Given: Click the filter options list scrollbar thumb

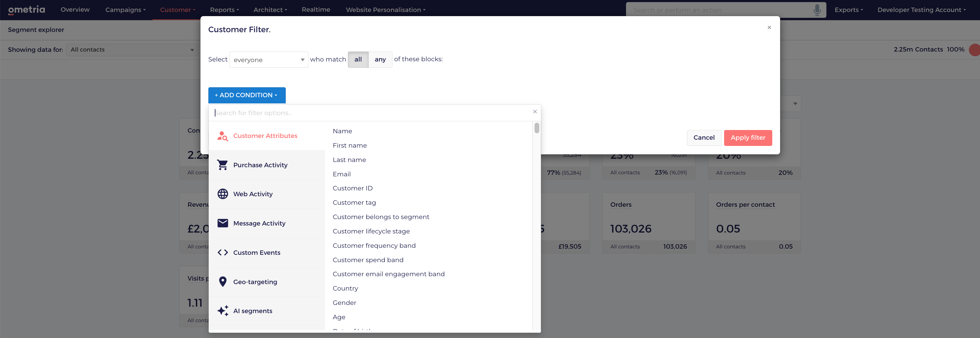Looking at the screenshot, I should [x=536, y=128].
